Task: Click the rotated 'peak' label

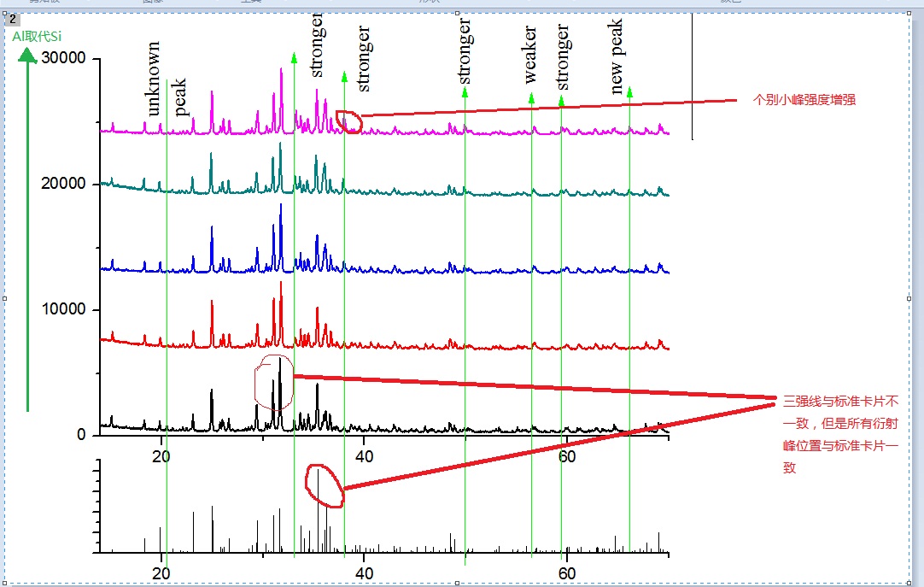Action: (x=179, y=97)
